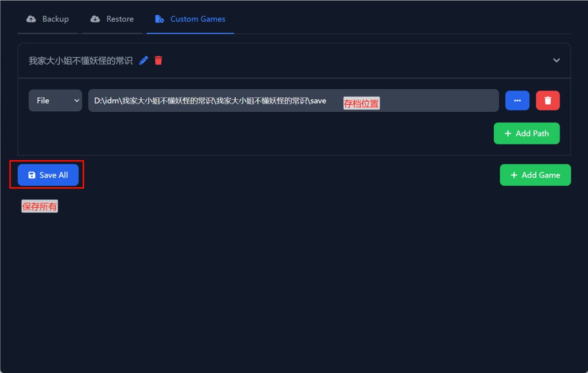The image size is (588, 373).
Task: Delete the game using title trash icon
Action: [x=158, y=60]
